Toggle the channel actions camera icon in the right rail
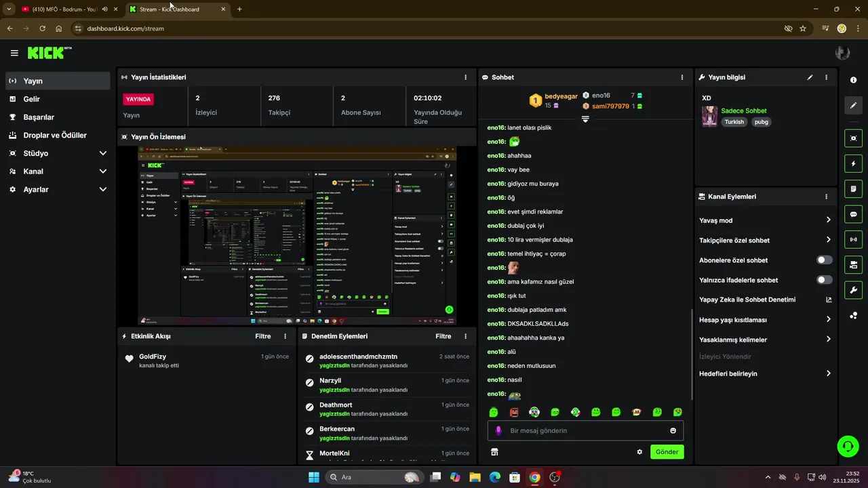Image resolution: width=868 pixels, height=488 pixels. coord(853,264)
